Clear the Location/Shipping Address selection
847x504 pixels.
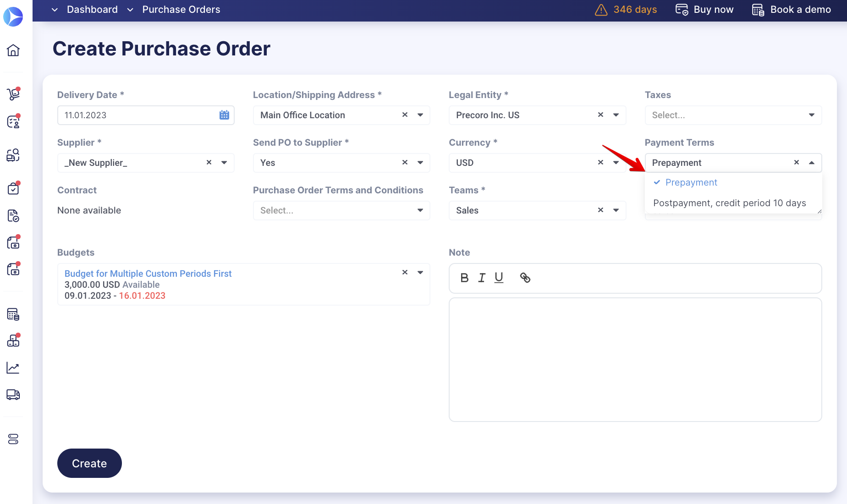pyautogui.click(x=405, y=115)
